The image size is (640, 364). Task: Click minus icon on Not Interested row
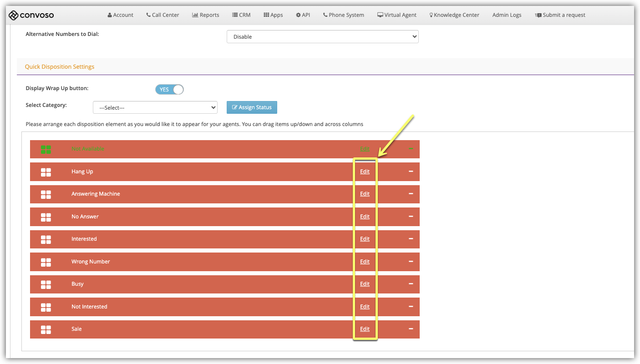411,307
